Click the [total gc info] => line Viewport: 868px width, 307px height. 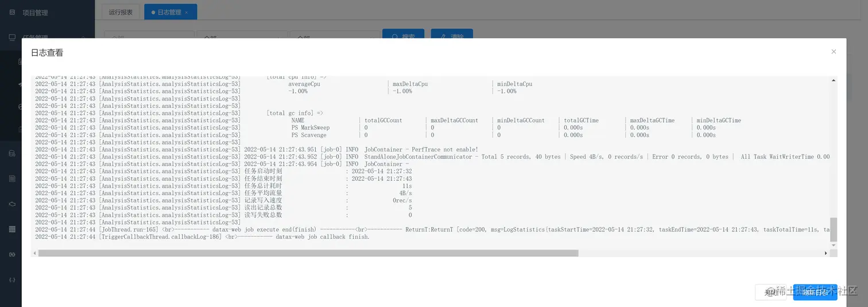pos(295,113)
